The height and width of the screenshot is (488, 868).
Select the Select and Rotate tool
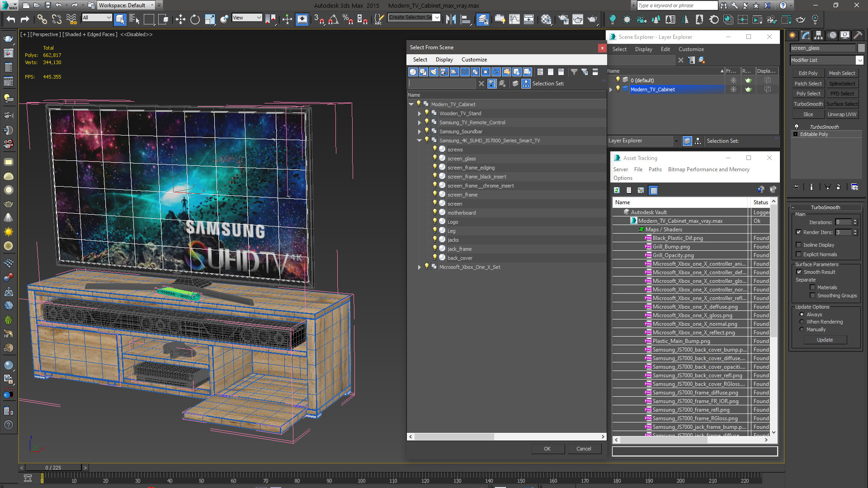[195, 19]
